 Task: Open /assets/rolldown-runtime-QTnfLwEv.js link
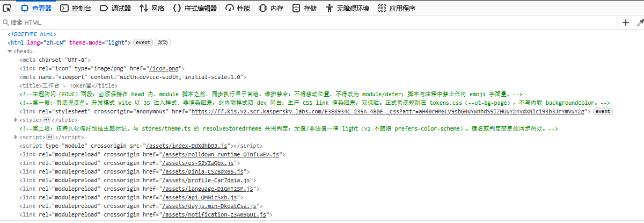(x=221, y=154)
